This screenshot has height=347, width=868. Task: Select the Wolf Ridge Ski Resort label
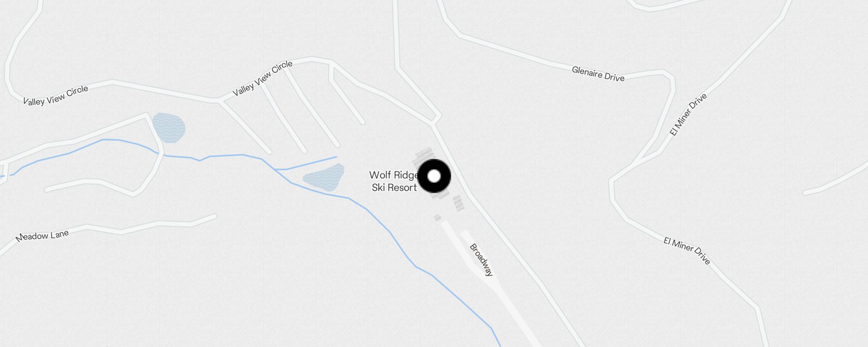(394, 181)
